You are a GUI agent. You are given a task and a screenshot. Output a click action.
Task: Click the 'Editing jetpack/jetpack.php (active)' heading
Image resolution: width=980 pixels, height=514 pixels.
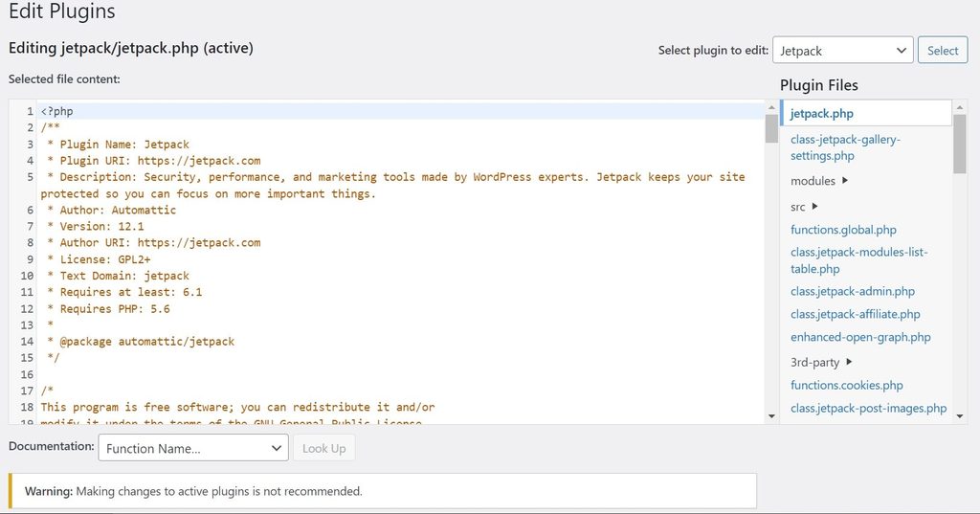[x=130, y=48]
